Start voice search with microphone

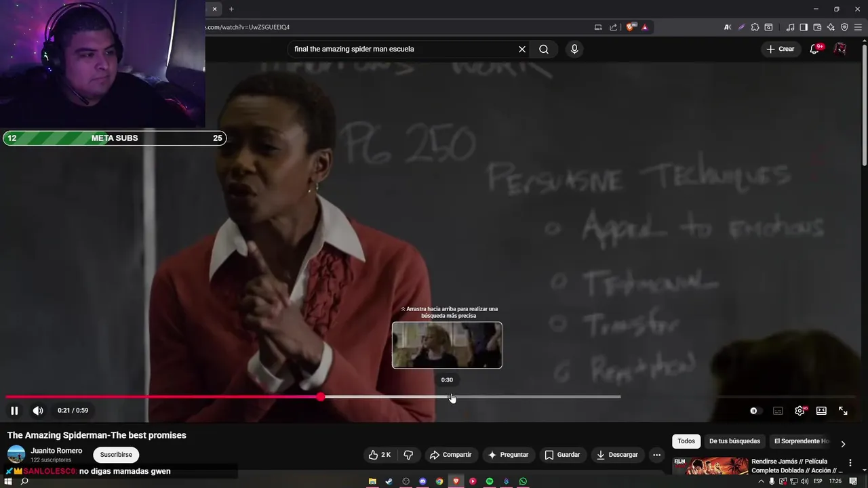[x=574, y=49]
